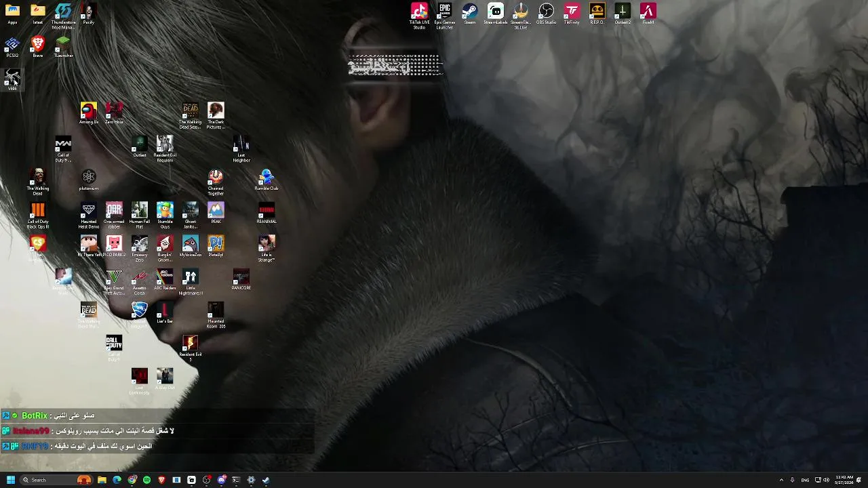Open the Stumble Guys shortcut
Image resolution: width=868 pixels, height=488 pixels.
pyautogui.click(x=165, y=216)
